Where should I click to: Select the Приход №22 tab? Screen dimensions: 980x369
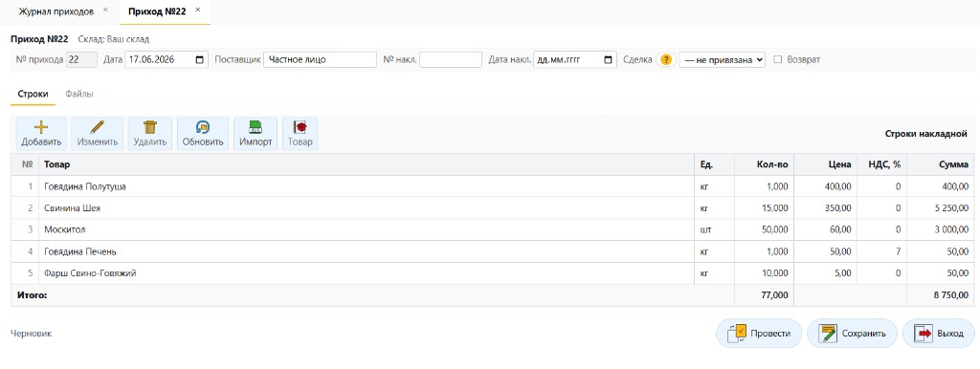coord(156,11)
